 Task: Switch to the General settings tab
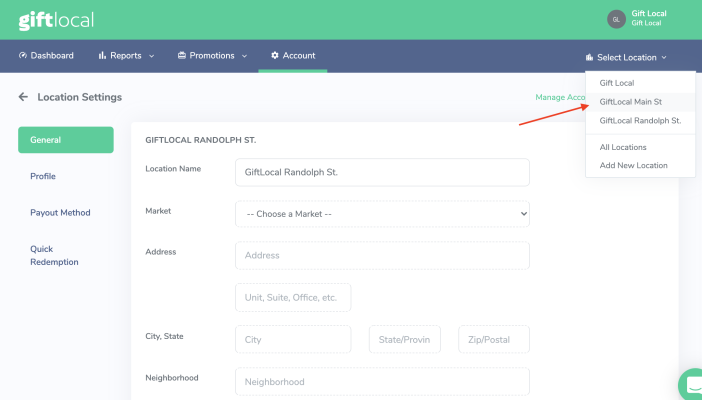pos(66,140)
